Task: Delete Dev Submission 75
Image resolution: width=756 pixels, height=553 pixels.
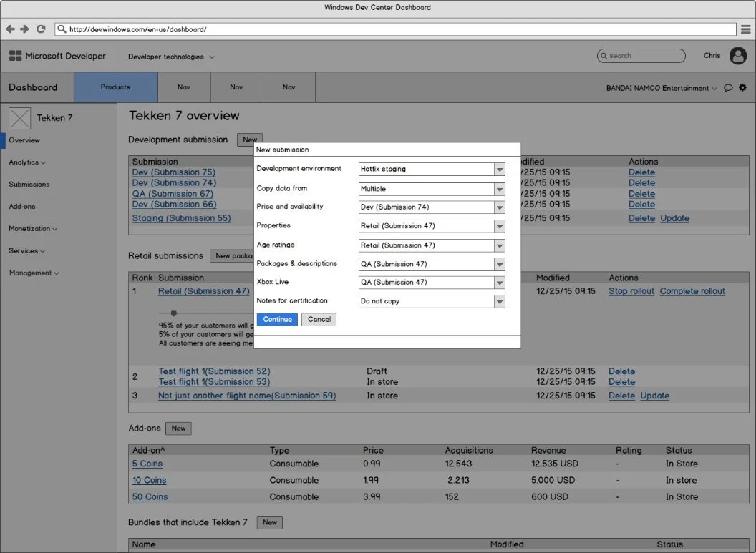Action: click(x=641, y=172)
